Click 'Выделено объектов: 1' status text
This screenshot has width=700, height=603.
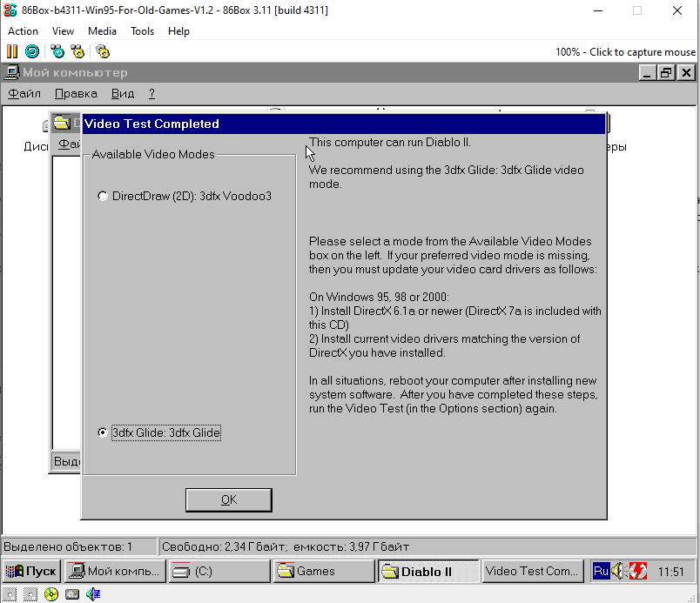coord(68,546)
